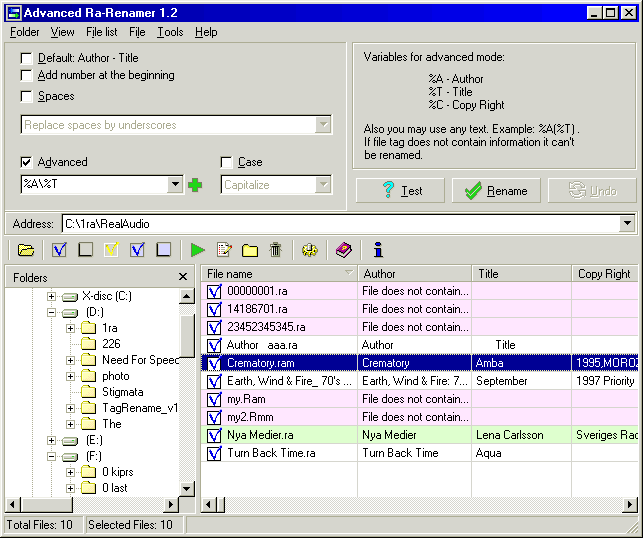Expand the 1ra folder tree node
Screen dimensions: 643x538
pyautogui.click(x=71, y=328)
